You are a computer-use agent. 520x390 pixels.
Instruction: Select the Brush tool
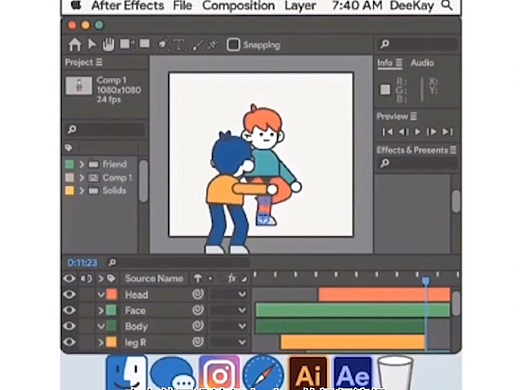tap(197, 45)
